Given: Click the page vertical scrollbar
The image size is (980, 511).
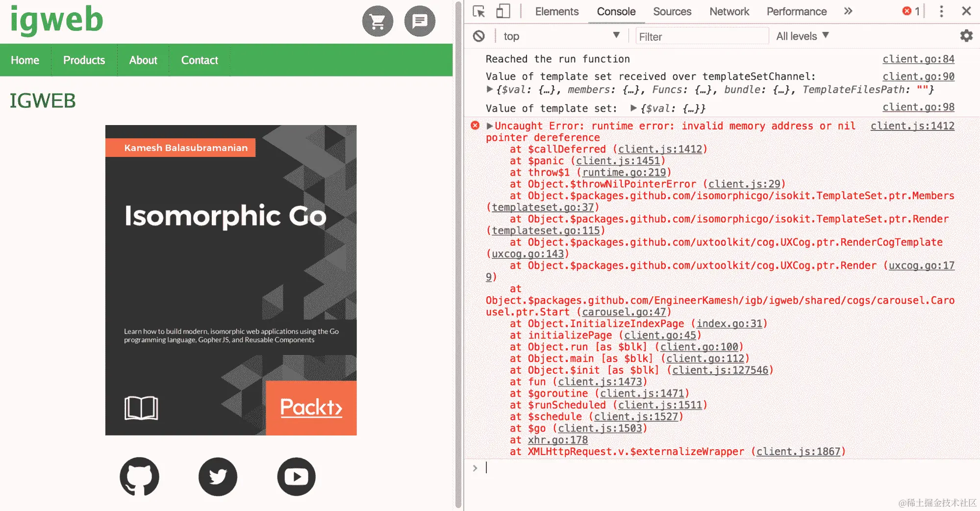Looking at the screenshot, I should tap(458, 255).
